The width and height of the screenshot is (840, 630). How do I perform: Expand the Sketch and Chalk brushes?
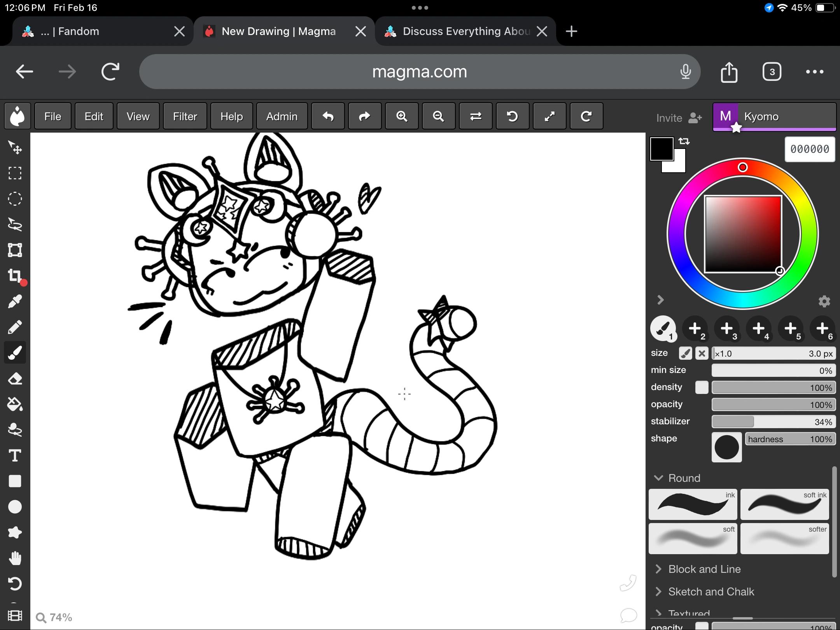pyautogui.click(x=711, y=592)
